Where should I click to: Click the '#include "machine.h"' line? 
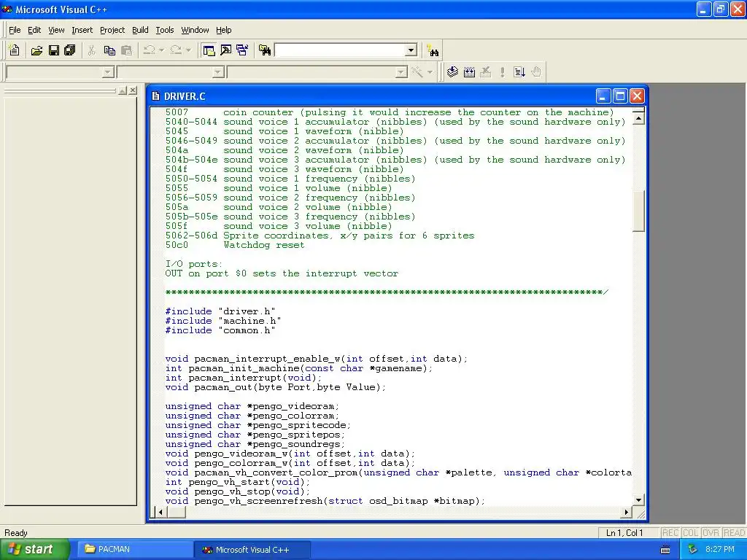point(223,321)
